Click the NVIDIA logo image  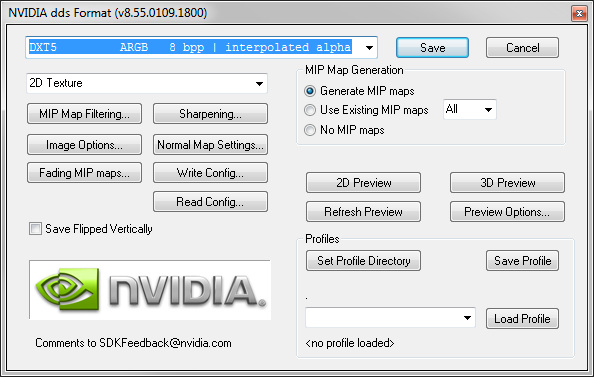150,290
